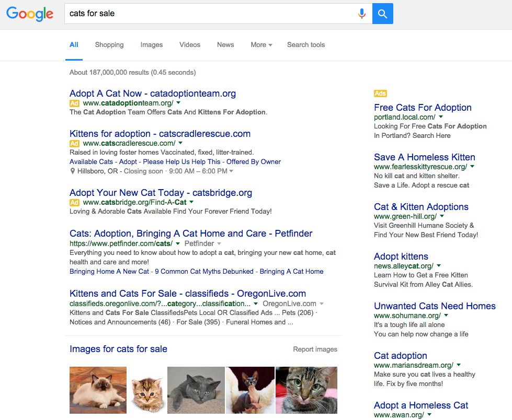Viewport: 512px width, 420px height.
Task: Open Adopt Your New Cat Today result
Action: pyautogui.click(x=161, y=193)
